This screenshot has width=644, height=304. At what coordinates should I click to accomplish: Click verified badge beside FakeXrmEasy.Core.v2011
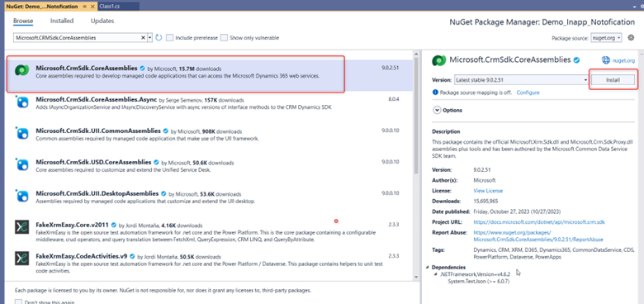click(113, 226)
